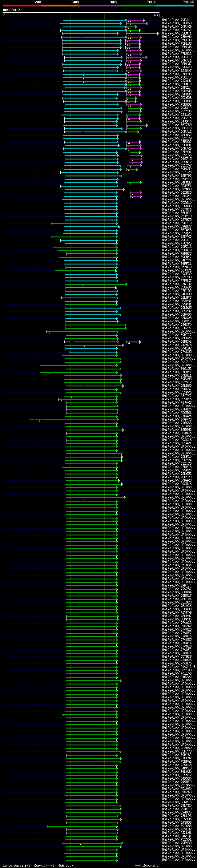This screenshot has width=197, height=868.
Task: Open hit UniRef100_B7FK68
Action: pyautogui.click(x=177, y=23)
